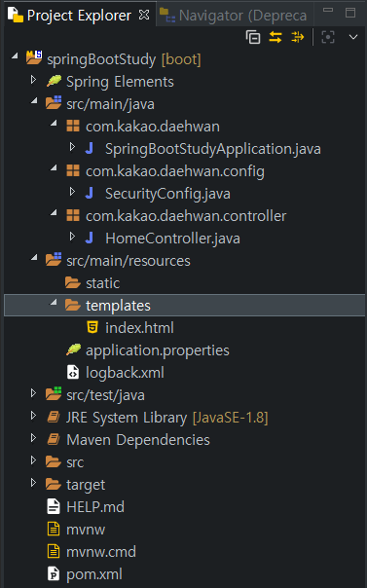The image size is (367, 588).
Task: Click the SpringBootStudyApplication.java file icon
Action: tap(90, 149)
